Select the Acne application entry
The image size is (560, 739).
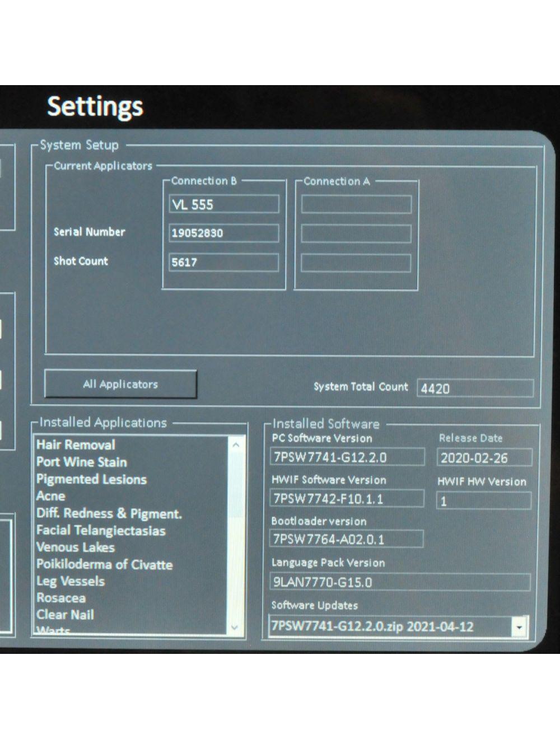[x=51, y=496]
